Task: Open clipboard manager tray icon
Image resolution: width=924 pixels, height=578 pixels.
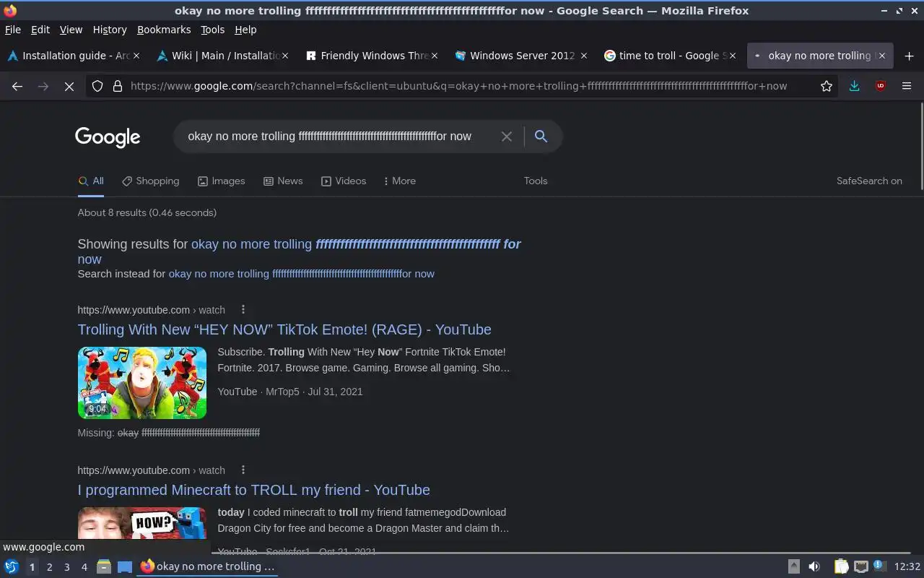Action: point(842,567)
